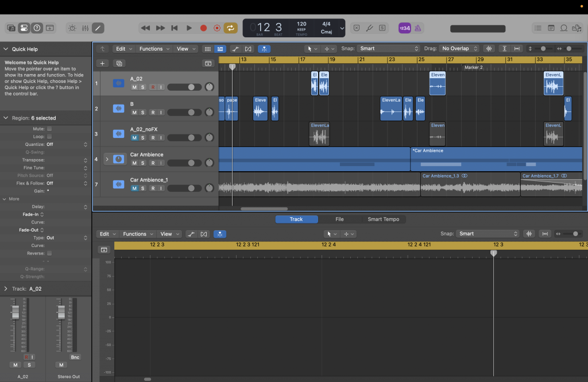
Task: Open the Editors pencil button
Action: (x=98, y=28)
